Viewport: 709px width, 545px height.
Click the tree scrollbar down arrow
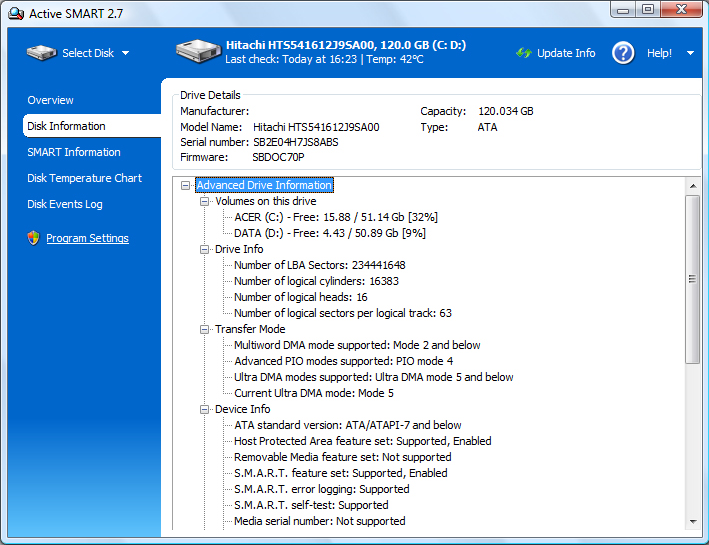click(x=692, y=522)
